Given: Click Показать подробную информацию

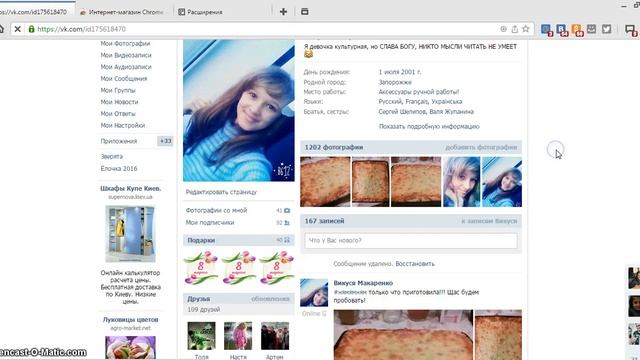Looking at the screenshot, I should pos(429,127).
